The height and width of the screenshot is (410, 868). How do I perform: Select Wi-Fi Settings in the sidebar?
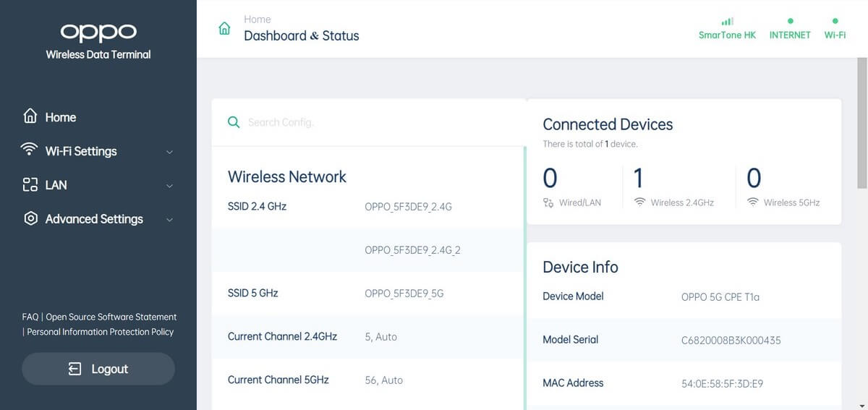[x=81, y=151]
